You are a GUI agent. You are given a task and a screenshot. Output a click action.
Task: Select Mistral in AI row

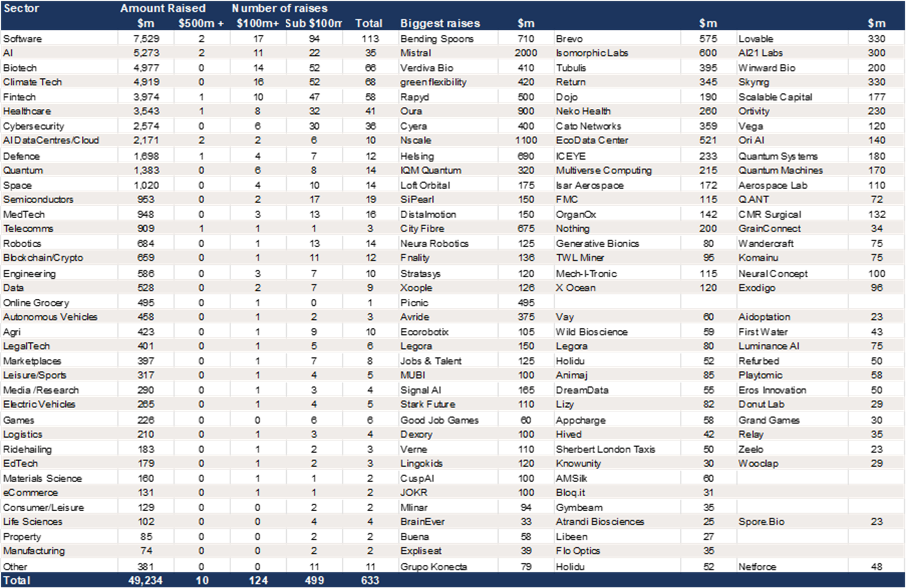pos(415,53)
